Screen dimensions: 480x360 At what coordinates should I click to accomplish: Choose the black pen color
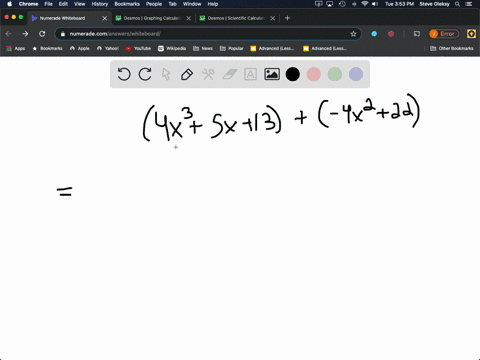click(293, 74)
